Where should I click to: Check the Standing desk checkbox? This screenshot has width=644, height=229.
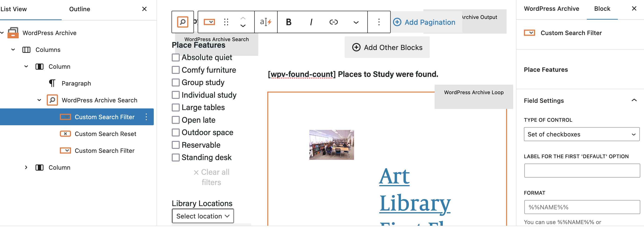click(175, 157)
